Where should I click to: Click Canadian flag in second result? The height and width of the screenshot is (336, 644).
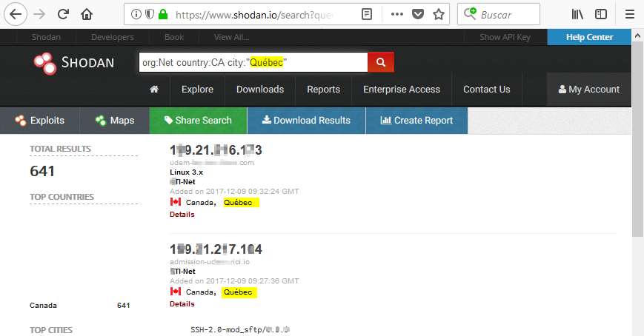click(176, 292)
